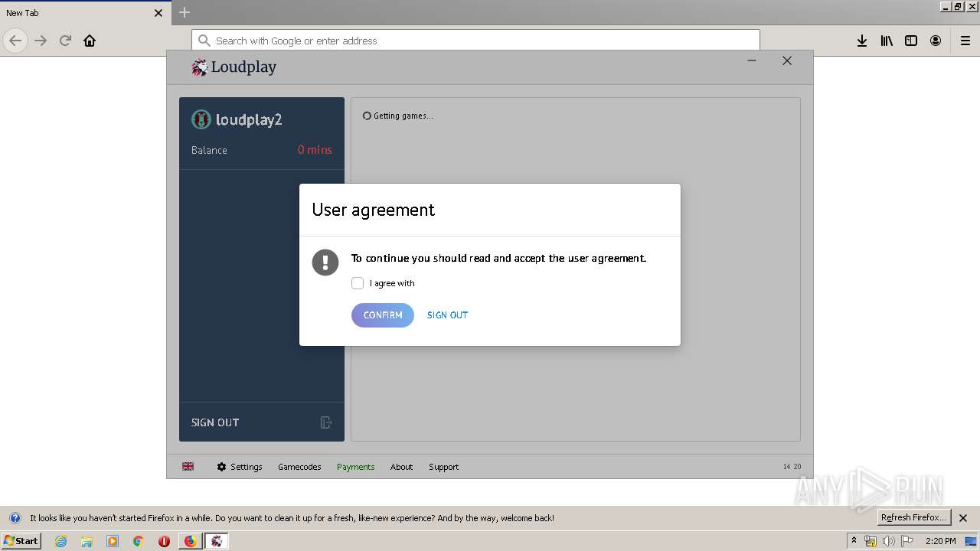
Task: Toggle the Firefox sidebar view
Action: 911,41
